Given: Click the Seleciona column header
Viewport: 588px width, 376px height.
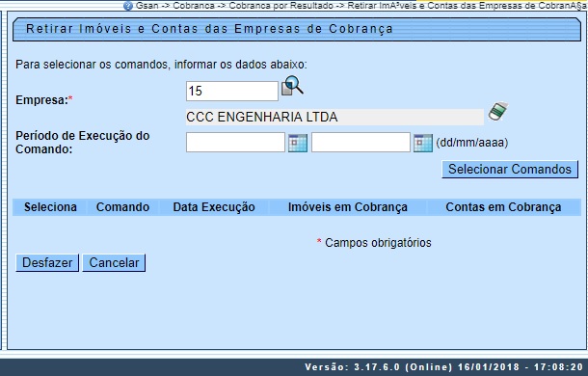Looking at the screenshot, I should [50, 207].
